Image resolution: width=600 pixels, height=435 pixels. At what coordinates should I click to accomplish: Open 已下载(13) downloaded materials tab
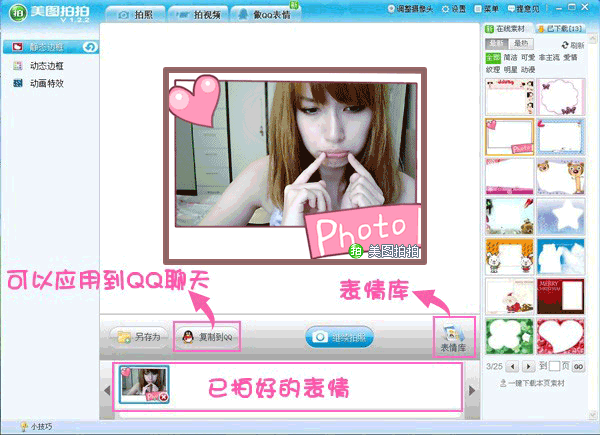click(560, 29)
